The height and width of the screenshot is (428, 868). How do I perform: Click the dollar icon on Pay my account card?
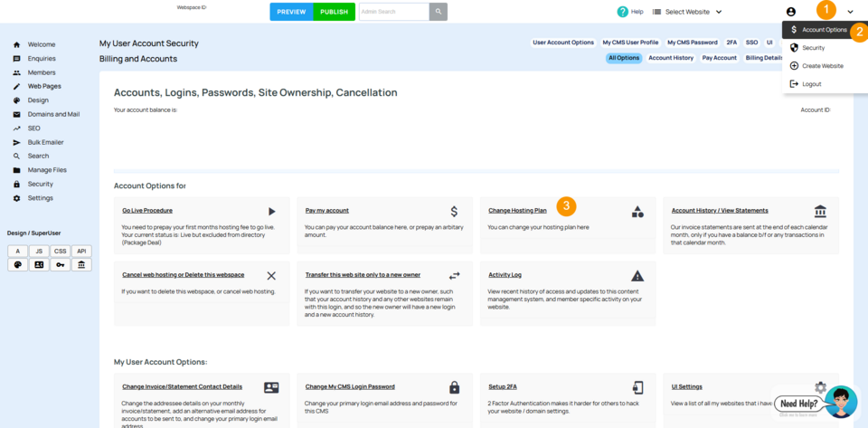(x=454, y=212)
